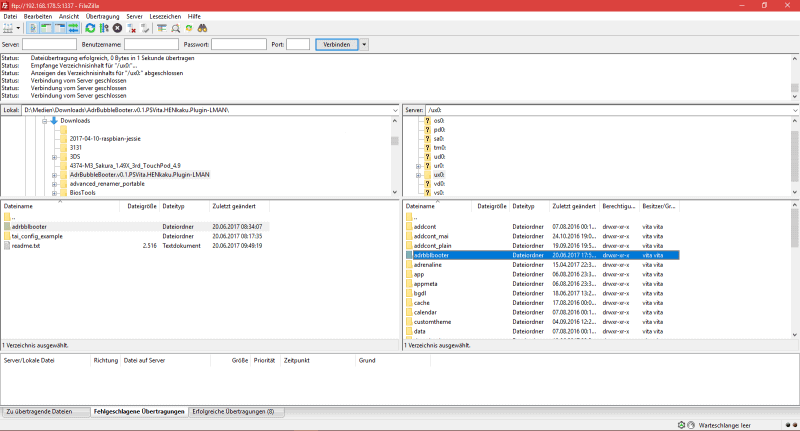The image size is (800, 431).
Task: Click the status bar gear icon beside the Warteschlange text
Action: 681,425
